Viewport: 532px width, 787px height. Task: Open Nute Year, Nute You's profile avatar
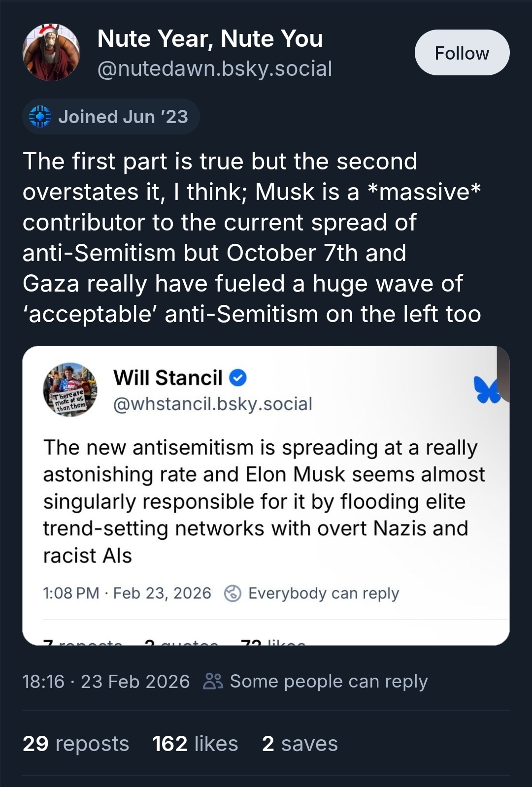click(x=51, y=52)
